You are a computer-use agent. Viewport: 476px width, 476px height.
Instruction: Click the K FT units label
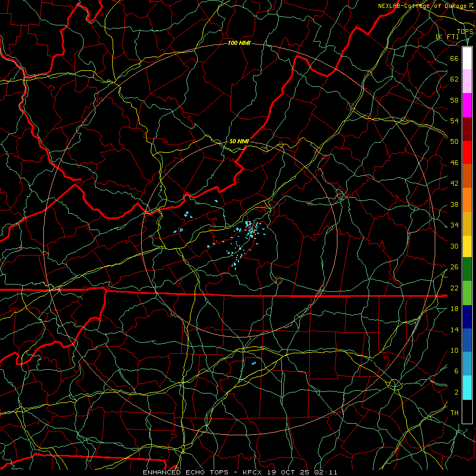[447, 37]
